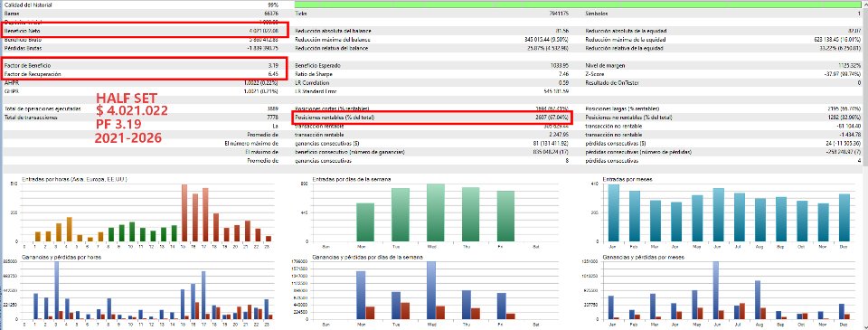Open the 'Ganancias y pérdidas por horas' chart
The width and height of the screenshot is (868, 330).
[147, 289]
